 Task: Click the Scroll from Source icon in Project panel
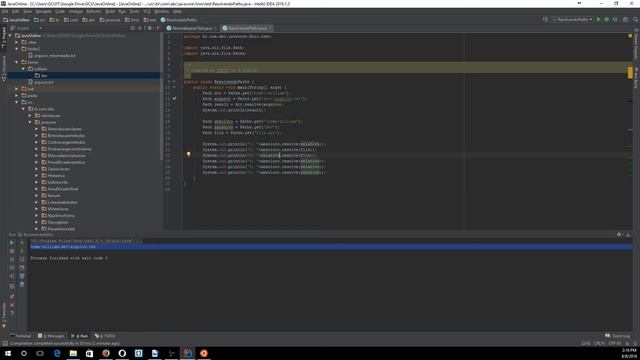(132, 28)
